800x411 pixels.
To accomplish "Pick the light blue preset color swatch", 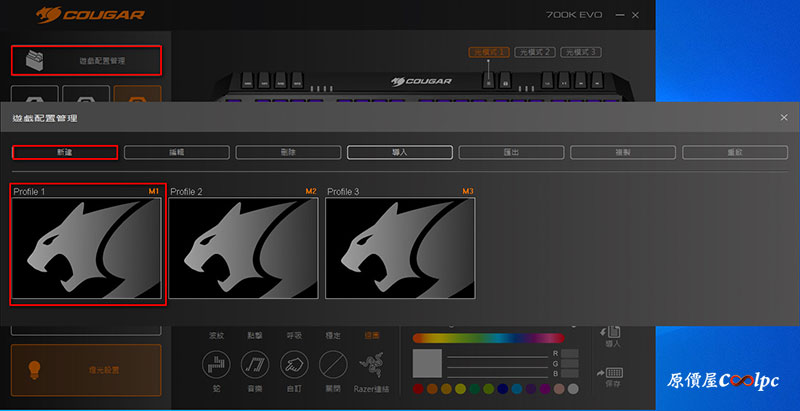I will (517, 389).
